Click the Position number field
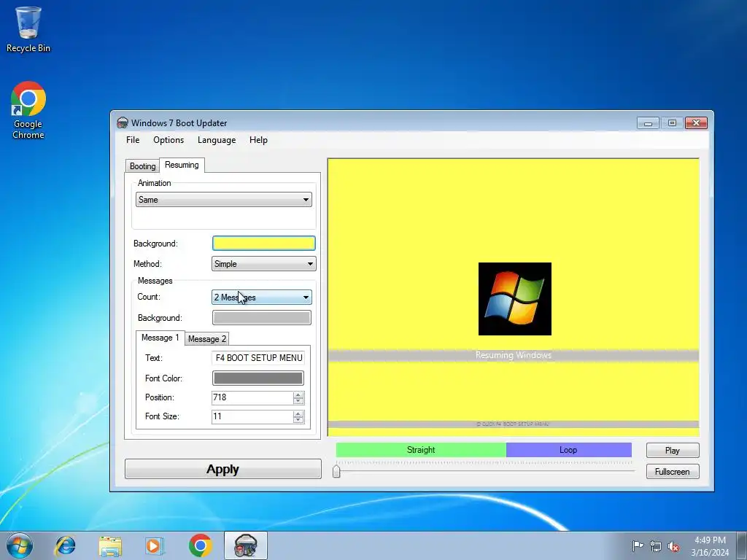747x560 pixels. coord(252,397)
